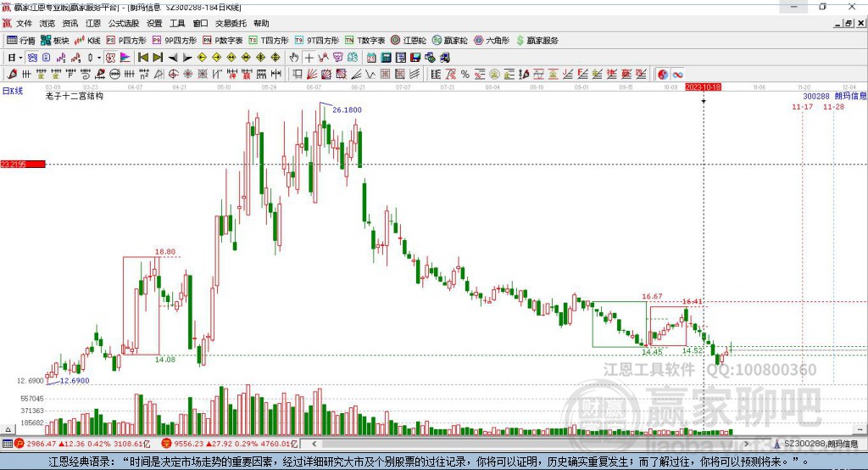Click the Shanghai index 2986.47 status entry

click(82, 444)
